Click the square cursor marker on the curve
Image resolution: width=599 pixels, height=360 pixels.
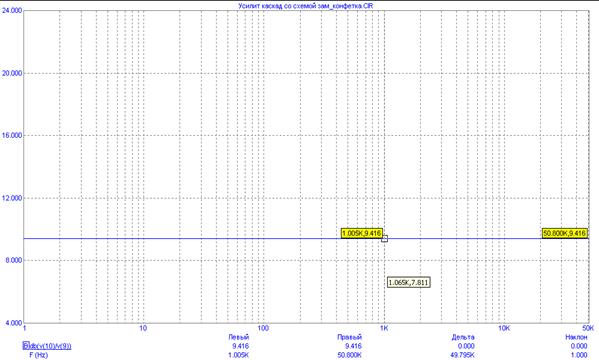[x=384, y=238]
